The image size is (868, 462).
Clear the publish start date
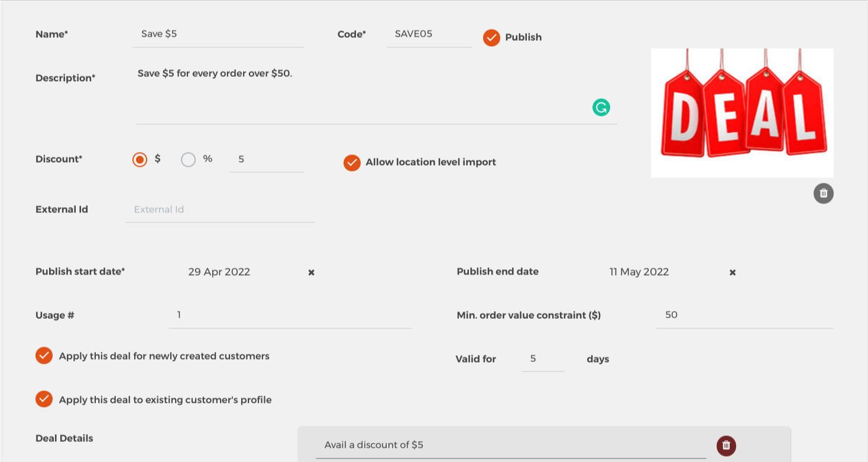click(x=311, y=273)
